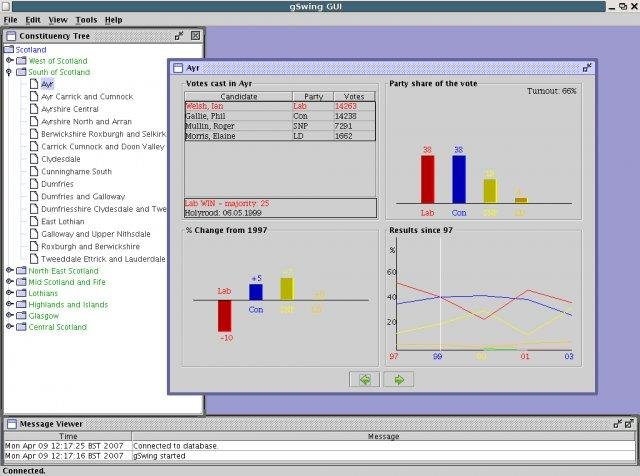Screen dimensions: 640x476
Task: Click the Lothians folder icon
Action: point(21,293)
